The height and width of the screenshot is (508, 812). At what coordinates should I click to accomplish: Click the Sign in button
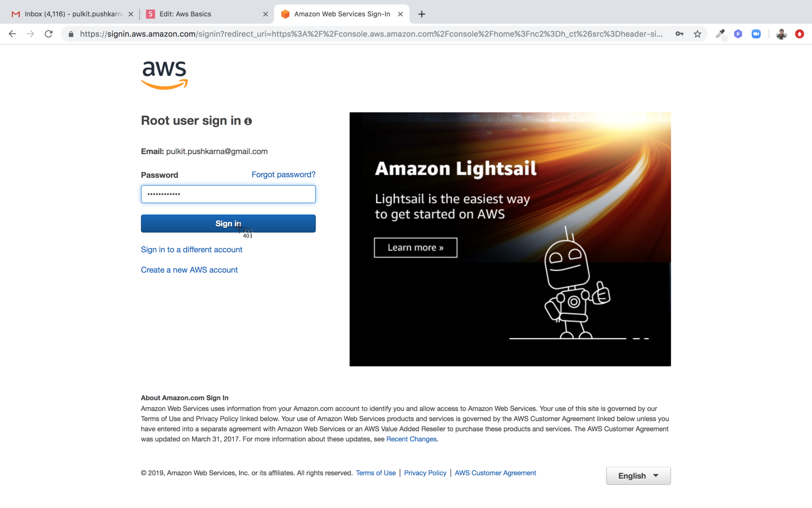[x=228, y=224]
